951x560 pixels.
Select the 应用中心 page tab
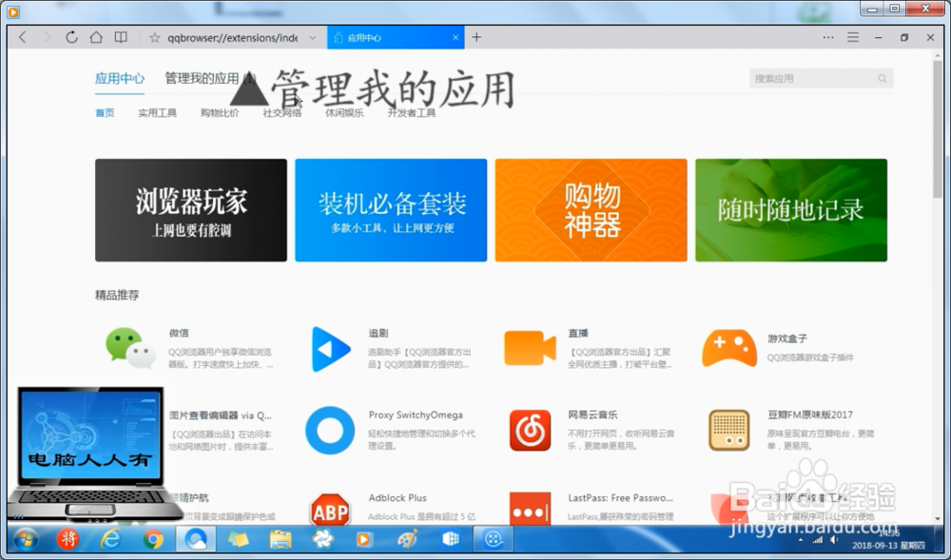pos(120,79)
